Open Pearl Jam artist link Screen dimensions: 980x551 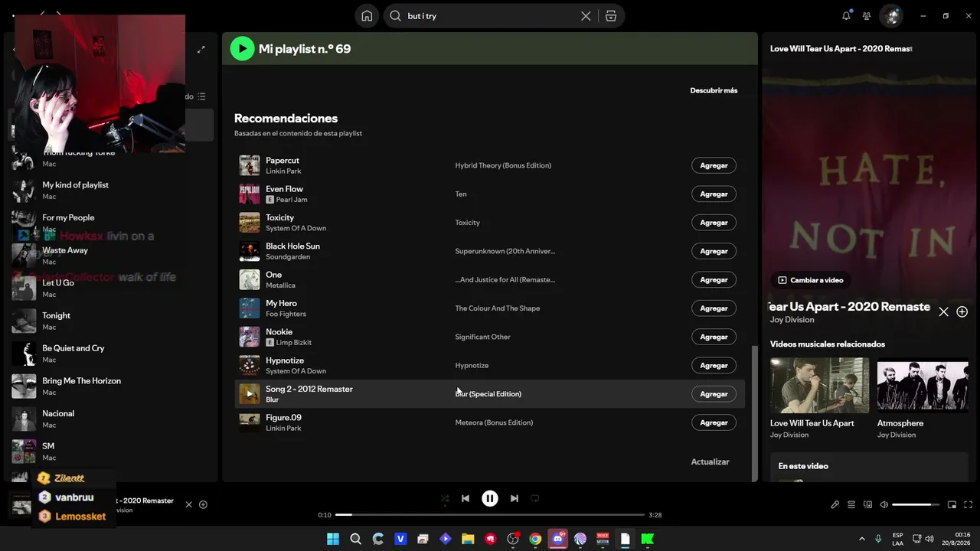[292, 200]
